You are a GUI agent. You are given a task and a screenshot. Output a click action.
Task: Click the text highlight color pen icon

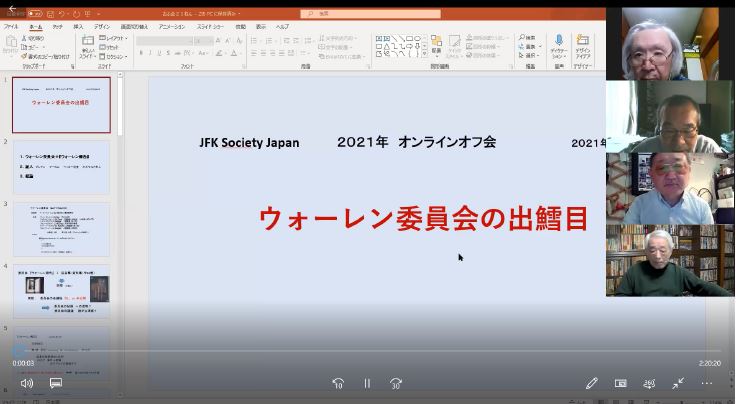[219, 53]
